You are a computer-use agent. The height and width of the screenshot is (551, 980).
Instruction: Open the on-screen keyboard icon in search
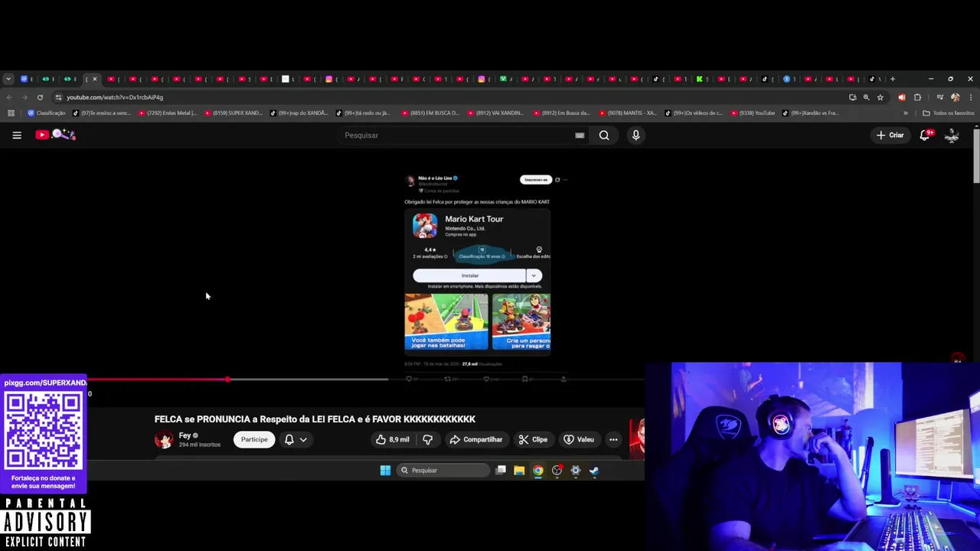click(580, 135)
